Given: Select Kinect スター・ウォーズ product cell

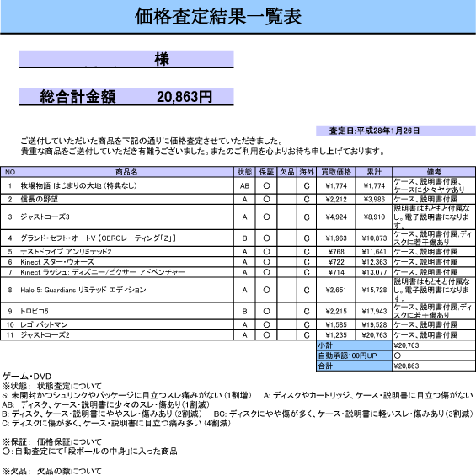Looking at the screenshot, I should [126, 262].
